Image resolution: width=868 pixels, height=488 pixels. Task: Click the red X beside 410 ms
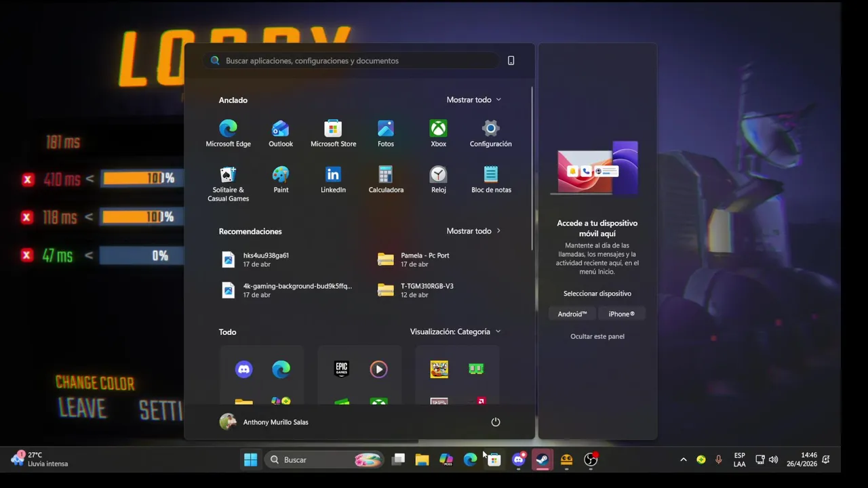pos(27,180)
